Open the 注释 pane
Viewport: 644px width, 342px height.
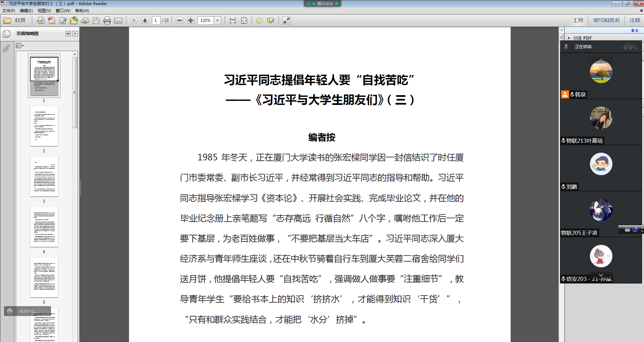tap(635, 21)
